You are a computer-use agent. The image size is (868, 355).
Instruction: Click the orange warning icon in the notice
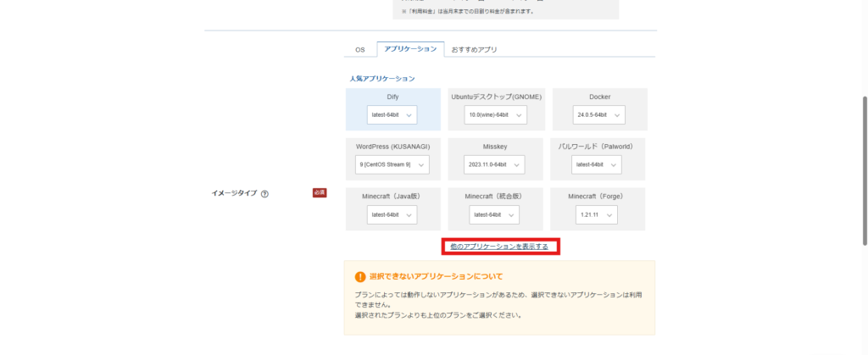360,276
